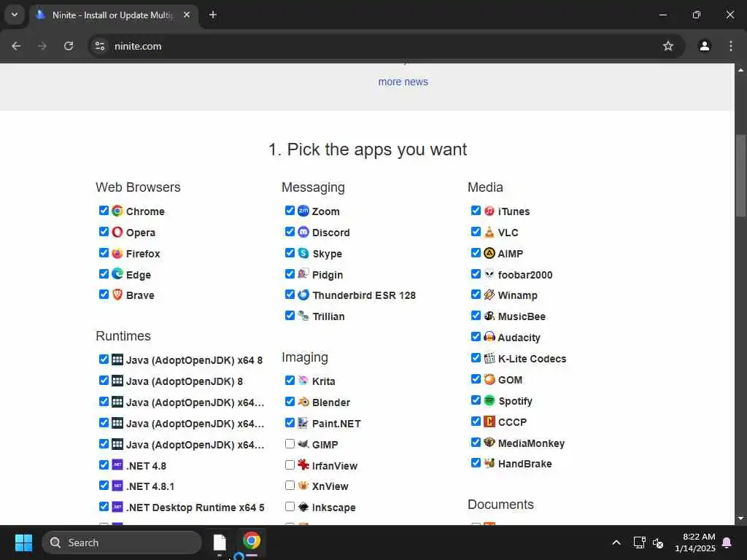747x560 pixels.
Task: Click the Thunderbird icon
Action: click(303, 295)
